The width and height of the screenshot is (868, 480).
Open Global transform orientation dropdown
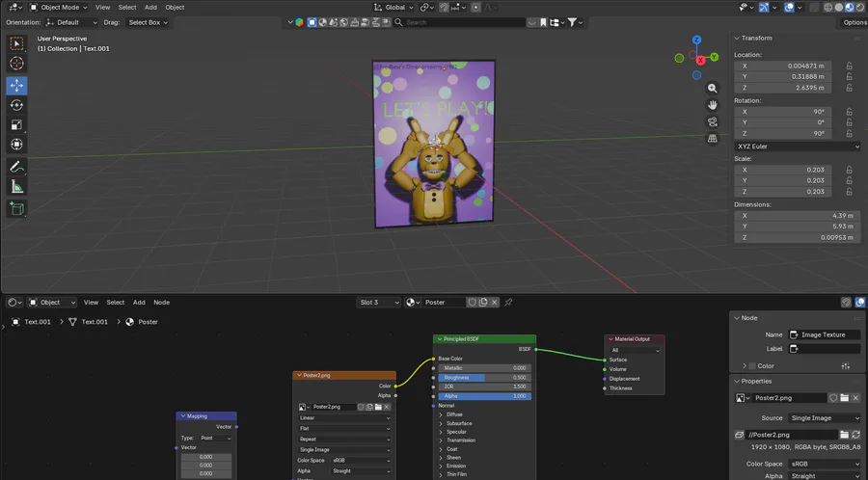(393, 7)
